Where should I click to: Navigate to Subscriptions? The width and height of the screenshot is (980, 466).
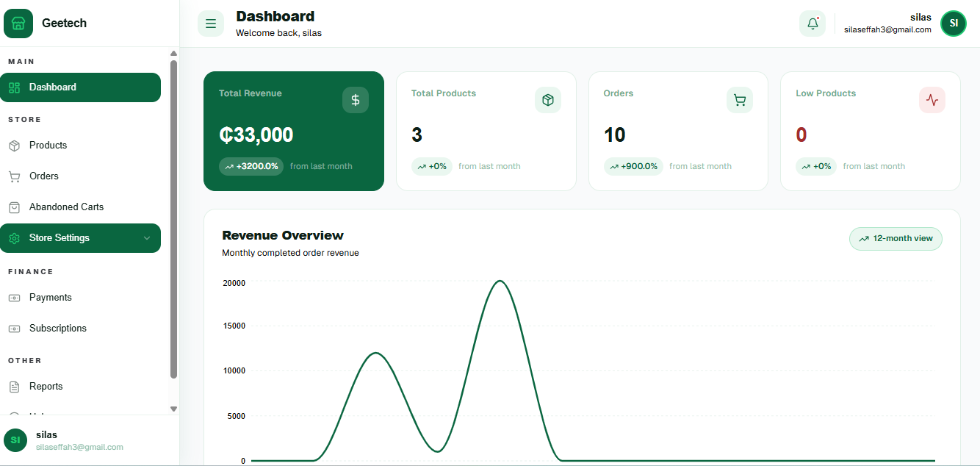coord(80,329)
